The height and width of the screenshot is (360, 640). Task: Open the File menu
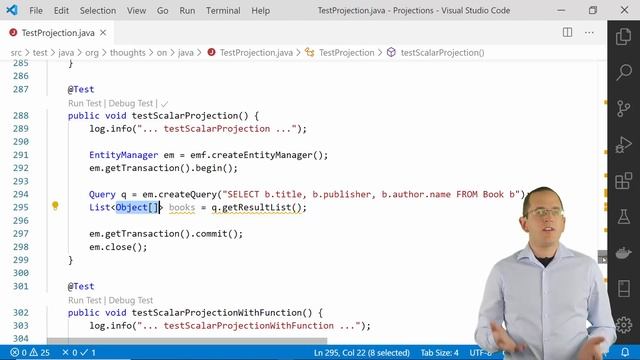click(x=36, y=10)
